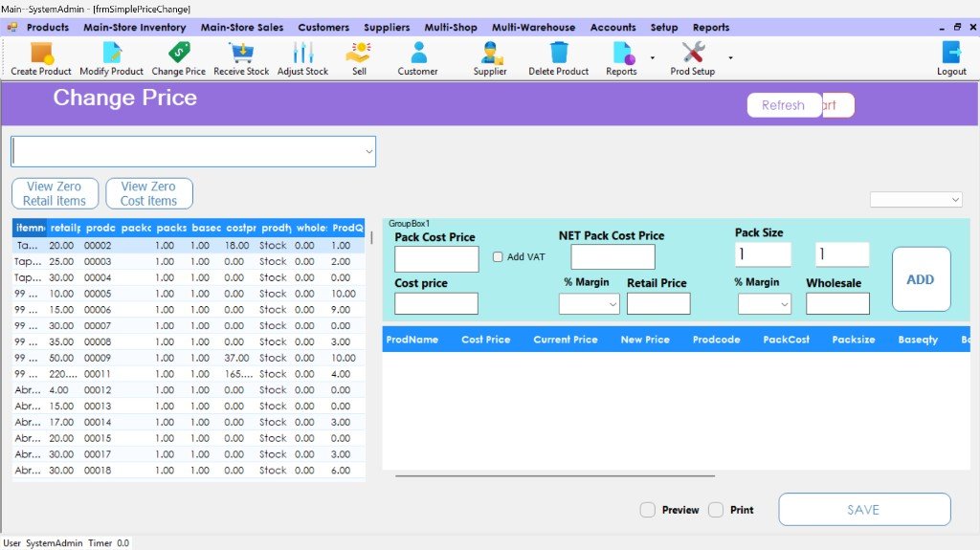
Task: Open the Suppliers menu
Action: [387, 28]
